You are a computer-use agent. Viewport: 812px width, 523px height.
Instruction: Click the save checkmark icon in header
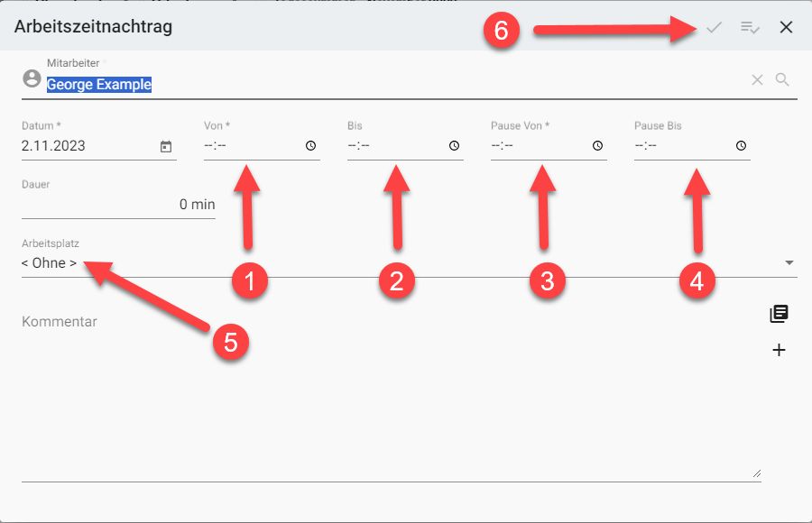pos(714,27)
